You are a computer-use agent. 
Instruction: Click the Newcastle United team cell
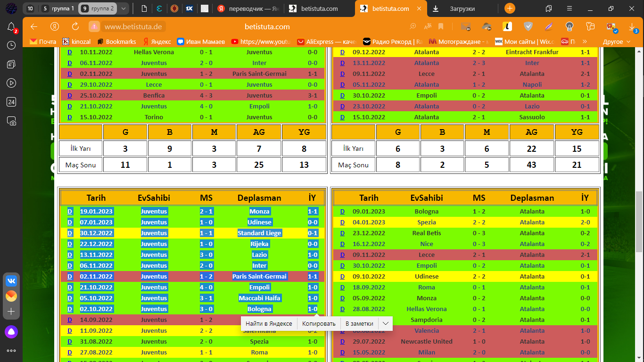[427, 341]
